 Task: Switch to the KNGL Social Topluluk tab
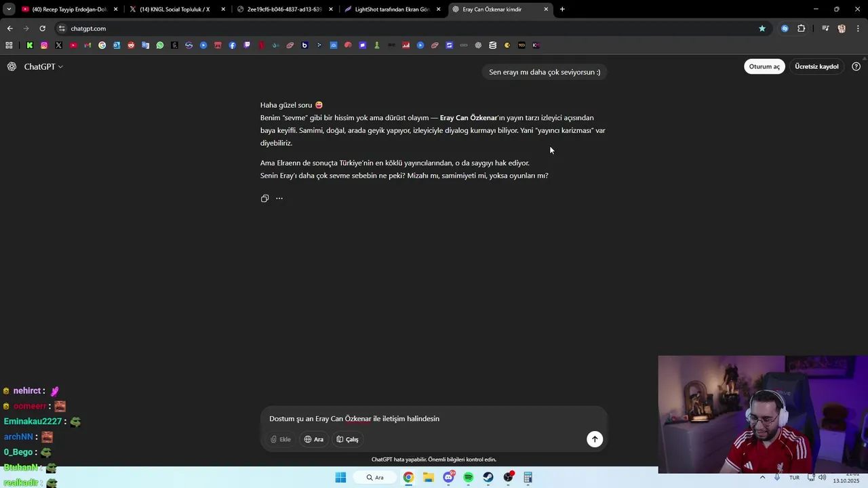176,9
